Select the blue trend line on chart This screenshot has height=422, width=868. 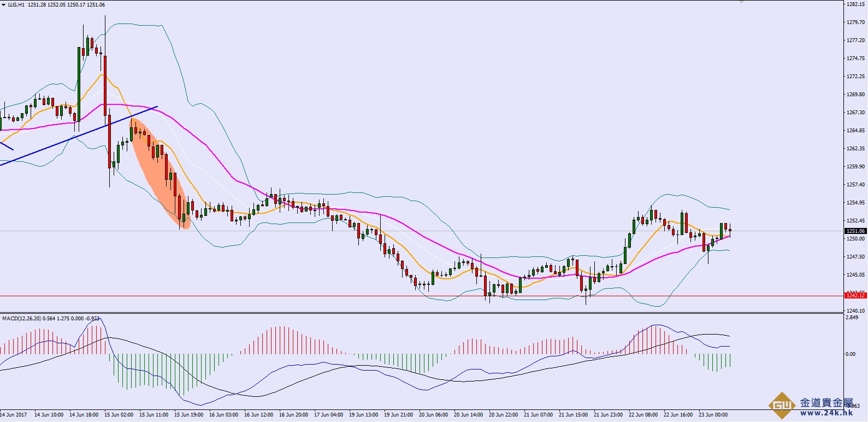[79, 136]
